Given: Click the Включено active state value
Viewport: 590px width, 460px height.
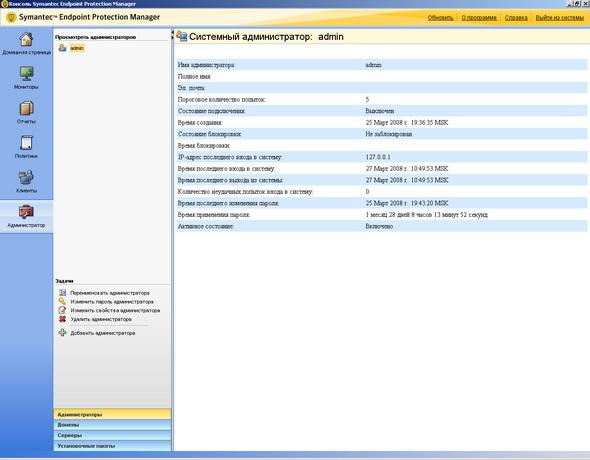Looking at the screenshot, I should pos(379,226).
